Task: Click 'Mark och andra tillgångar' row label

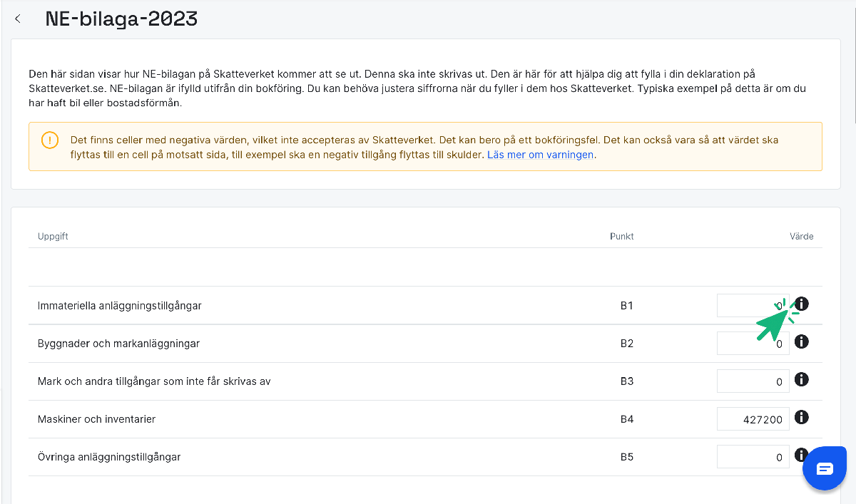Action: click(x=154, y=381)
